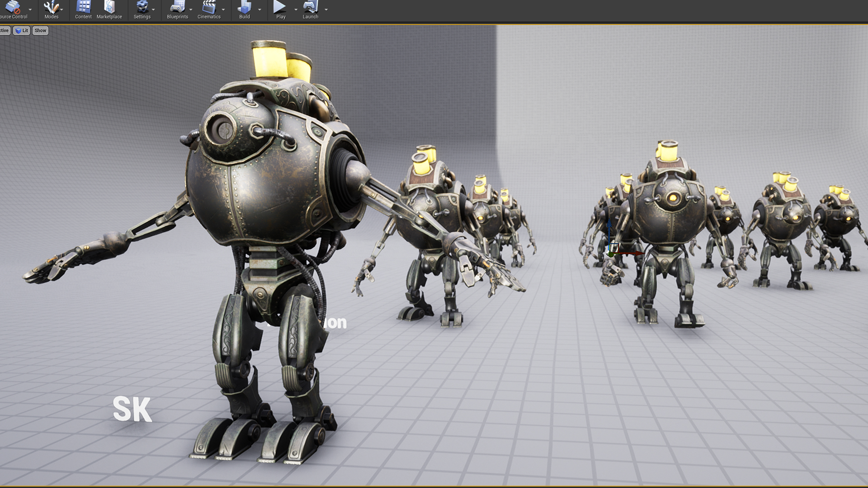
Task: Open the Content Browser
Action: click(83, 8)
